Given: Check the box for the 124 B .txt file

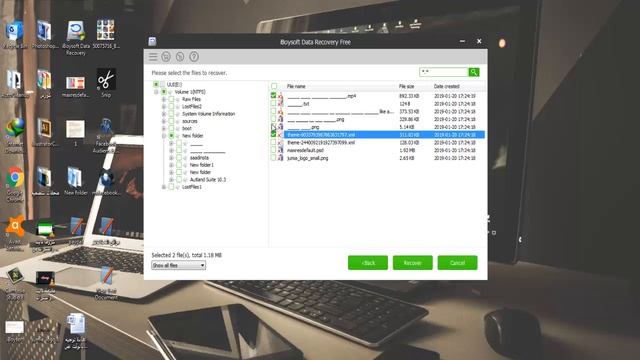Looking at the screenshot, I should coord(273,104).
